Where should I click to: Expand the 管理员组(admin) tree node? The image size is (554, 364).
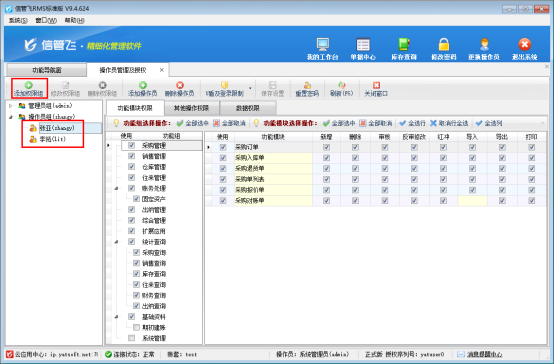coord(11,106)
